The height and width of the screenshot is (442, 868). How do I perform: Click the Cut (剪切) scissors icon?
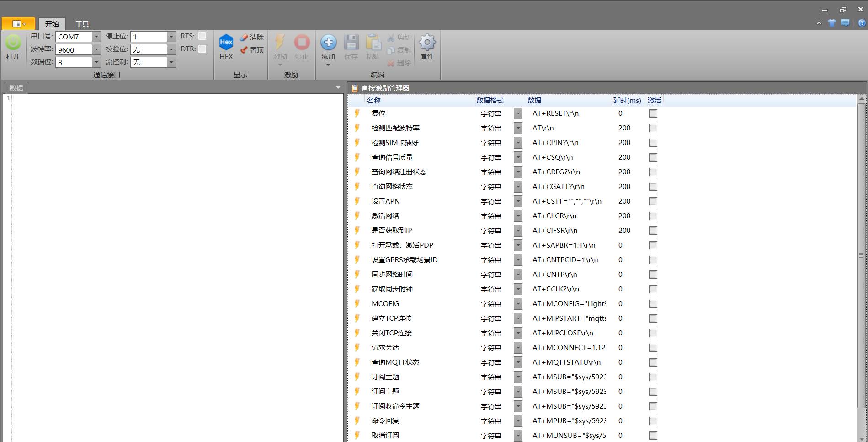pyautogui.click(x=391, y=37)
